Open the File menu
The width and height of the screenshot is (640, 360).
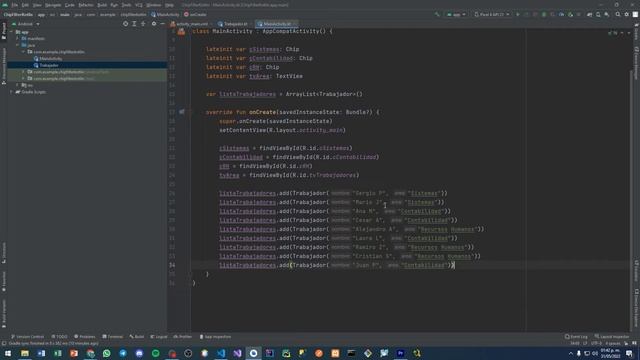15,5
